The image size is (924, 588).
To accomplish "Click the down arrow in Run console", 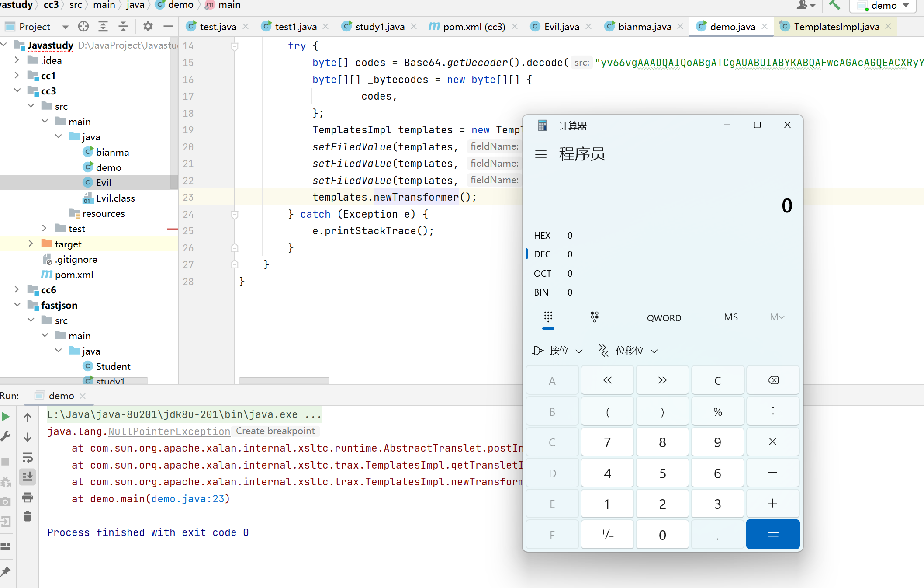I will point(28,437).
